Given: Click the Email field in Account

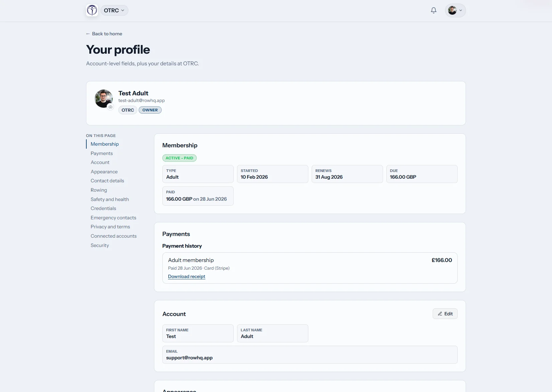Looking at the screenshot, I should coord(310,355).
